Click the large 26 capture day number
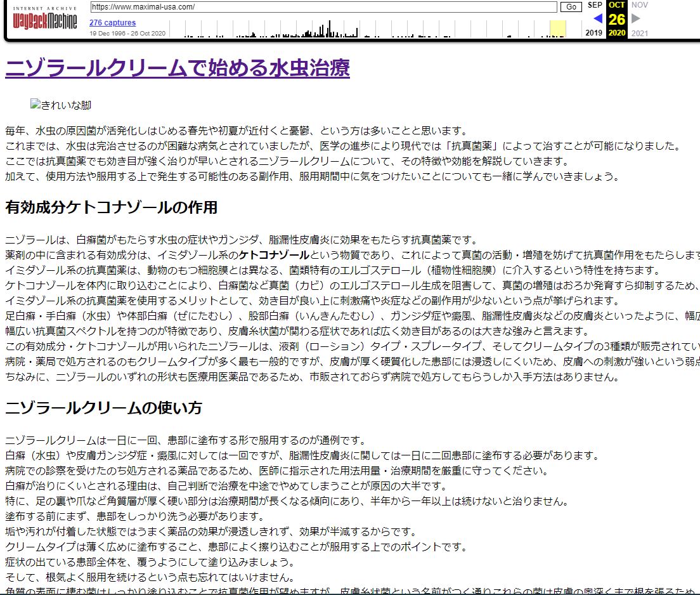The width and height of the screenshot is (700, 595). click(616, 19)
